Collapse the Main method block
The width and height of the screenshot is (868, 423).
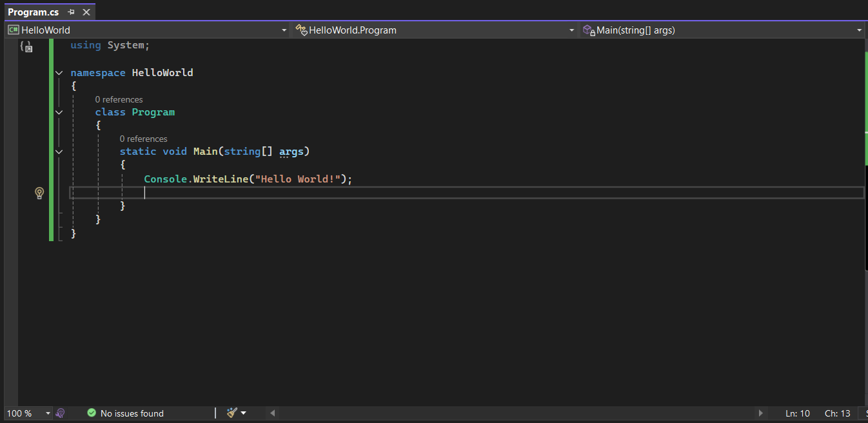[59, 152]
